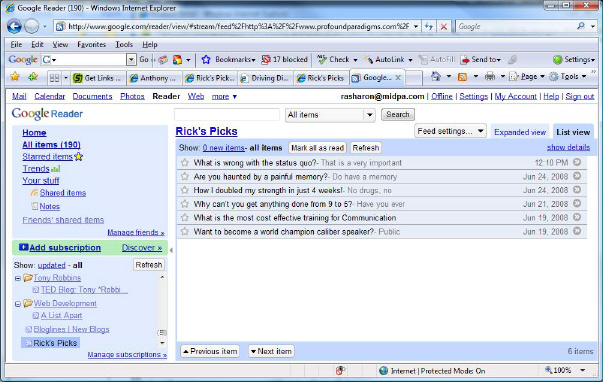Screen dimensions: 603x382
Task: Star the 'How I doubled my strength' item
Action: 185,190
